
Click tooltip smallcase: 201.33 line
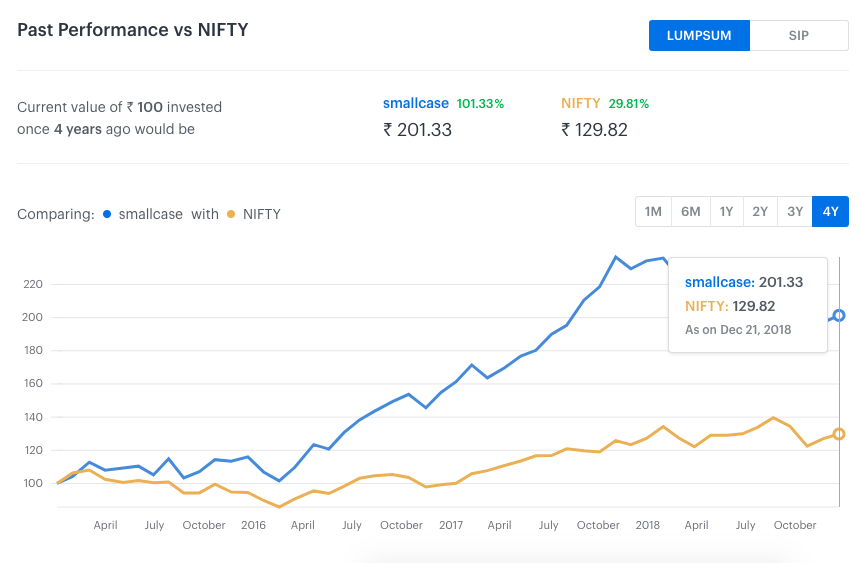(744, 282)
